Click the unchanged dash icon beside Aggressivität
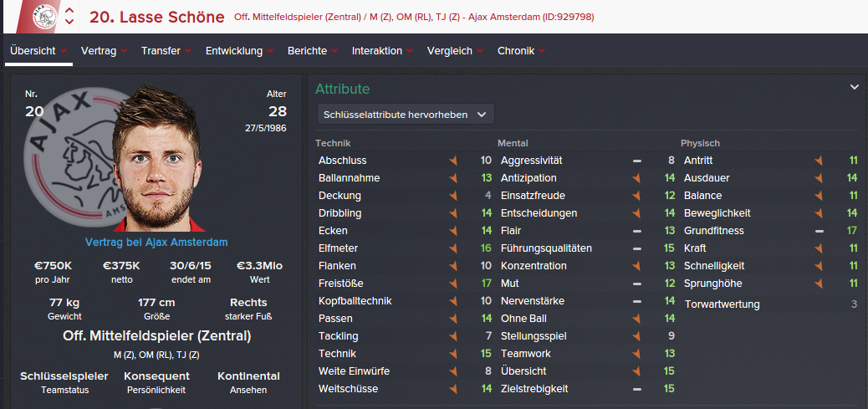The image size is (868, 409). (x=636, y=161)
